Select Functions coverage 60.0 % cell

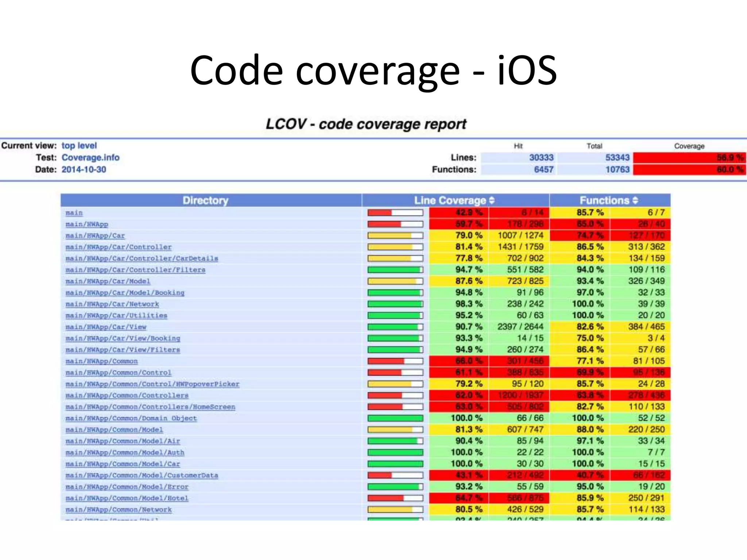pos(689,170)
